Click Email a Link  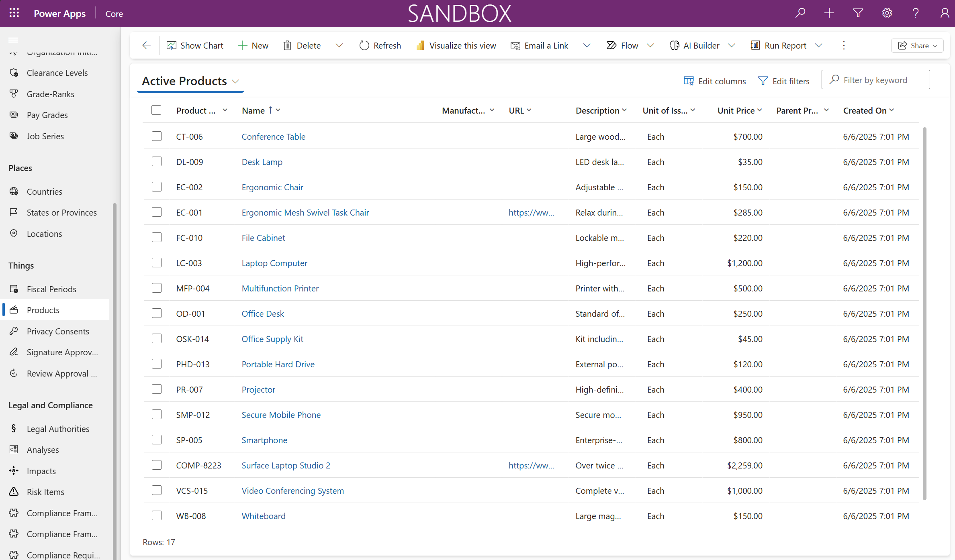(539, 45)
